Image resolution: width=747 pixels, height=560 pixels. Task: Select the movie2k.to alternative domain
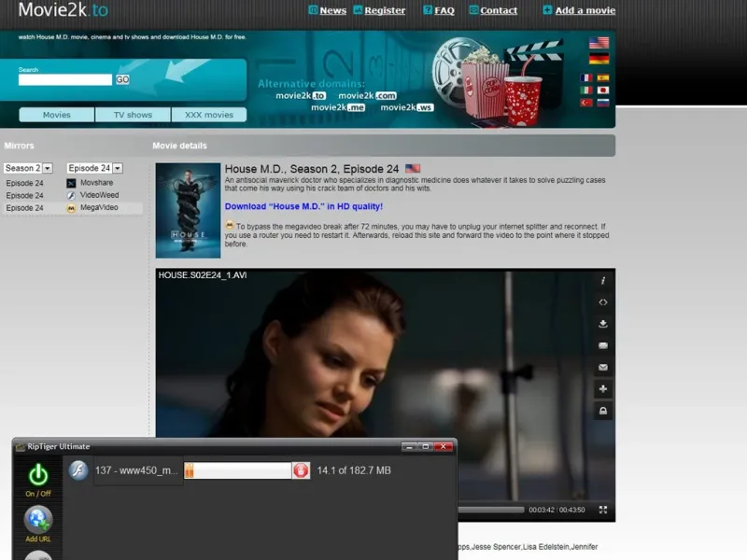pyautogui.click(x=301, y=96)
